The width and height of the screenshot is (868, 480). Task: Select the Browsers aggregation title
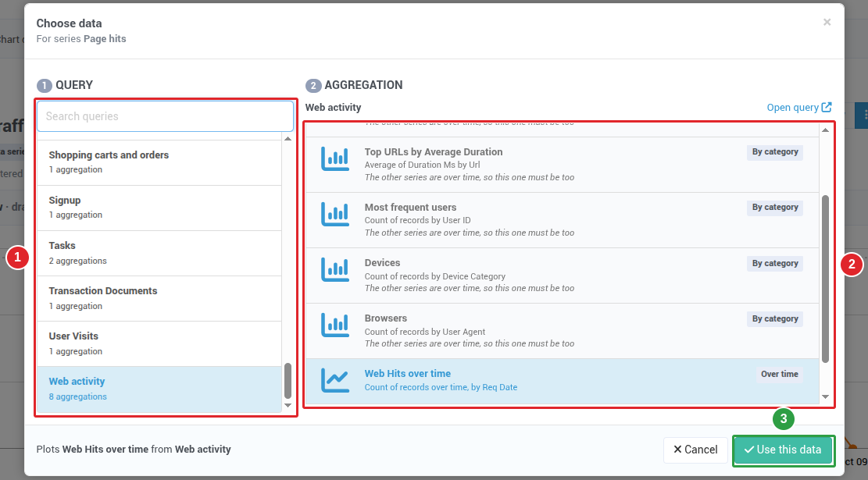385,318
